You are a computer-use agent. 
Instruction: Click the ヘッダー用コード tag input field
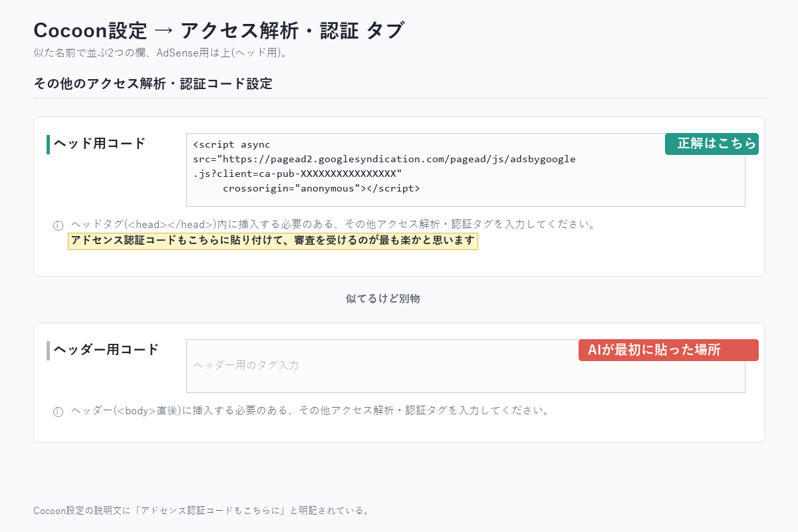pos(465,366)
